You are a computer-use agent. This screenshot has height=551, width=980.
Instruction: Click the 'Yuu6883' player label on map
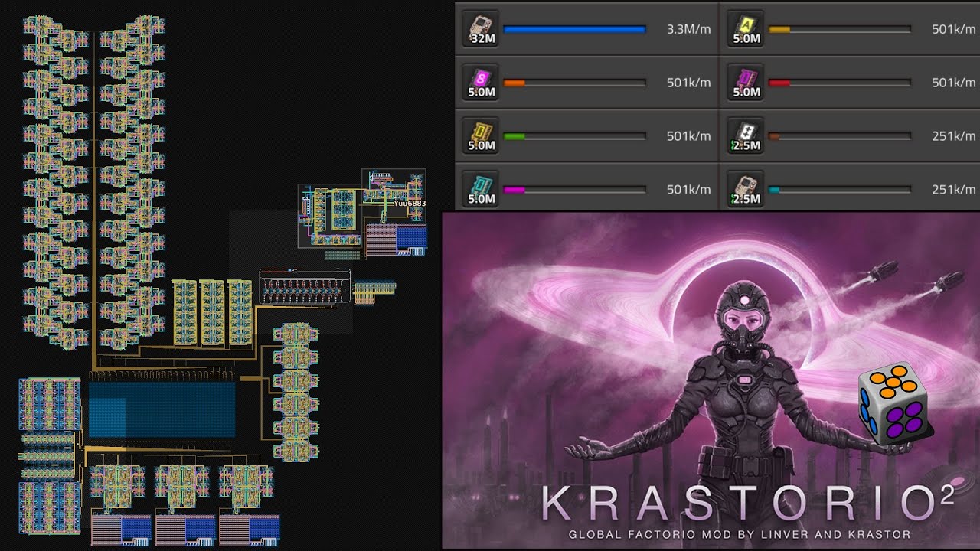point(410,204)
